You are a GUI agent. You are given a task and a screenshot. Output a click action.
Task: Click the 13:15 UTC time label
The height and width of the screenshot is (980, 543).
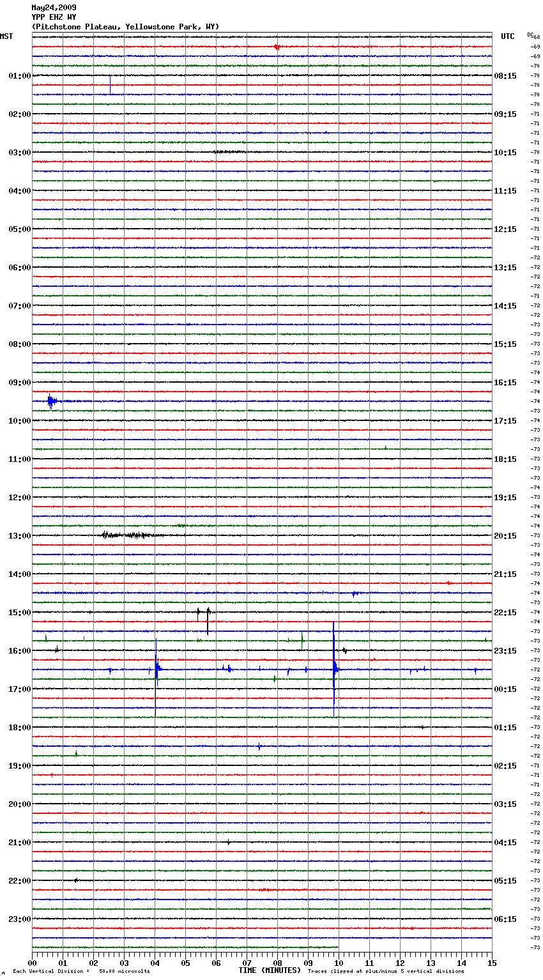[x=505, y=268]
